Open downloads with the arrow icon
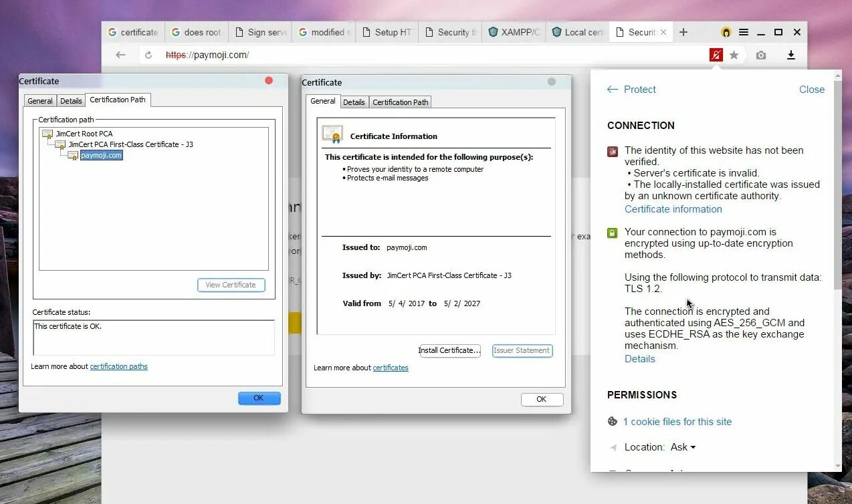 (x=790, y=55)
